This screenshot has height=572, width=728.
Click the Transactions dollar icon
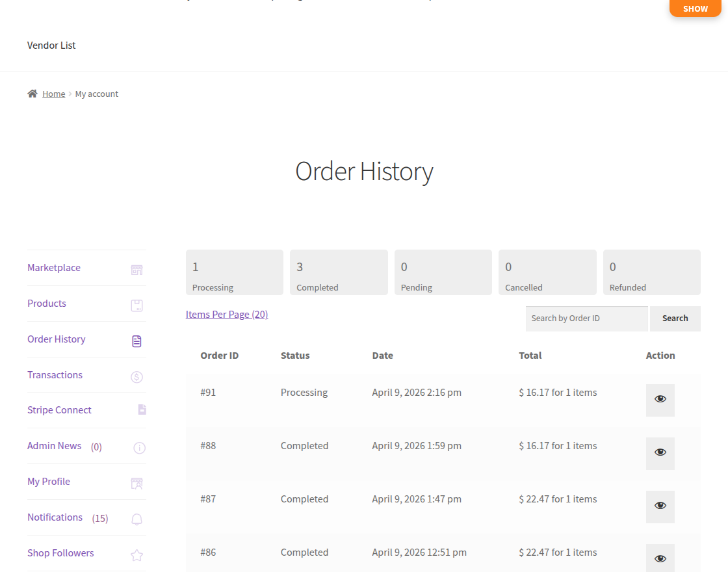[x=136, y=376]
